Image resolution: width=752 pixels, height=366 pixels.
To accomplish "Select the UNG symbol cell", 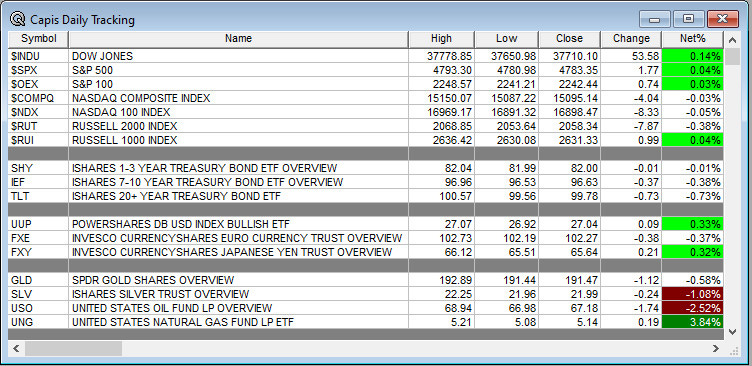I will (x=38, y=322).
